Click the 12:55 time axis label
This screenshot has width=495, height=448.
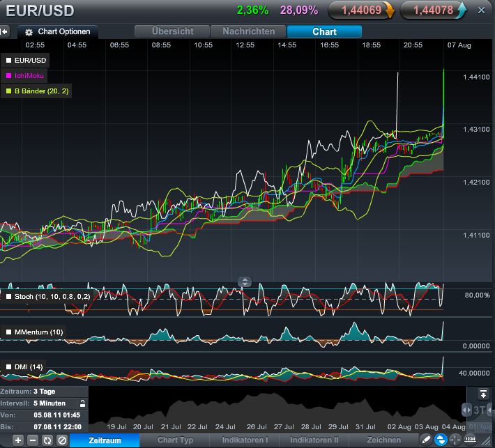coord(245,45)
